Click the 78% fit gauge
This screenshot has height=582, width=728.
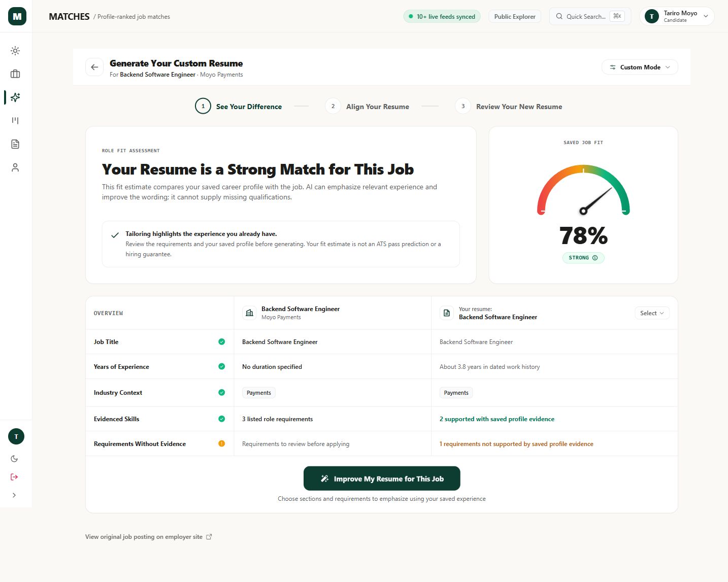(x=583, y=190)
